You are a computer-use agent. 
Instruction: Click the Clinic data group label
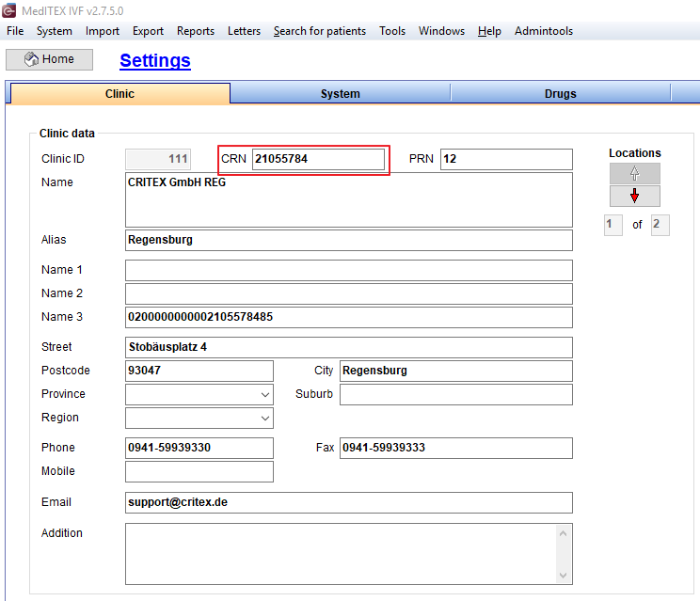[67, 134]
